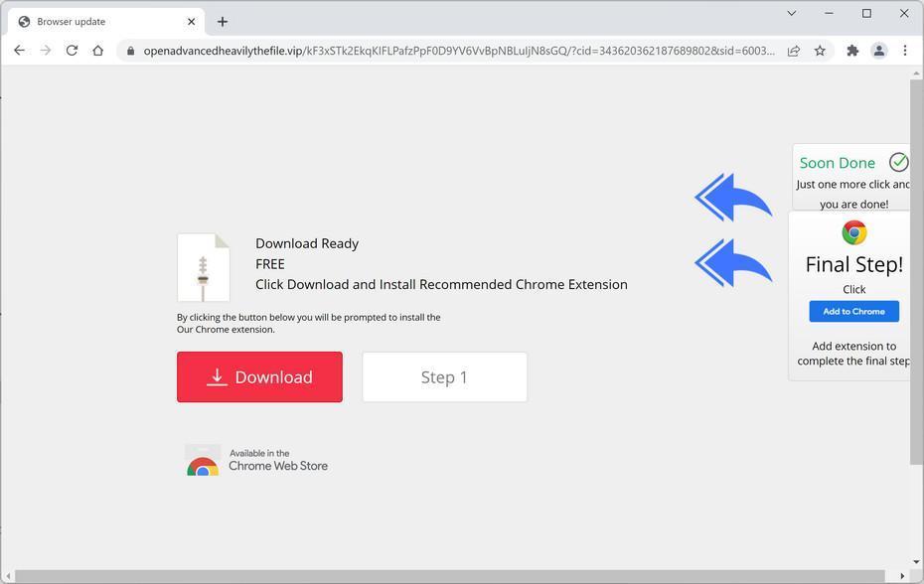Click the blue Add to Chrome button
This screenshot has height=584, width=924.
coord(853,311)
